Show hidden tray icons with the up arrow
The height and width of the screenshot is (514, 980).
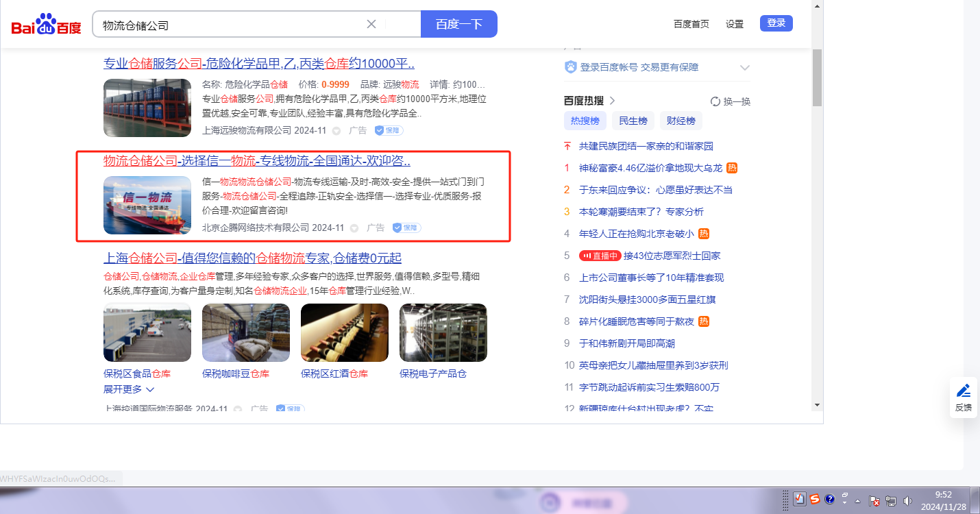click(x=857, y=501)
